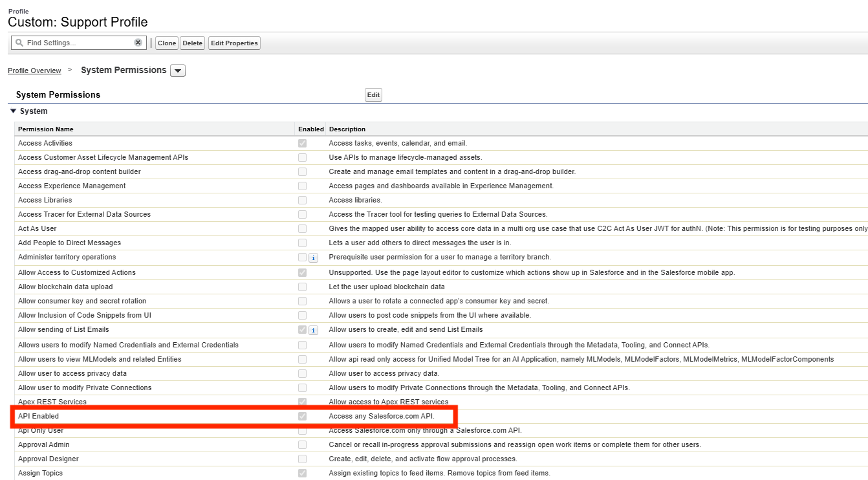Screen dimensions: 868x480
Task: Collapse the System section triangle
Action: 13,111
